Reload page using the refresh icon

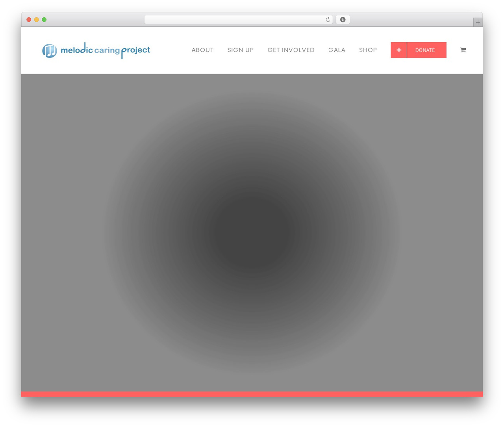pos(328,20)
